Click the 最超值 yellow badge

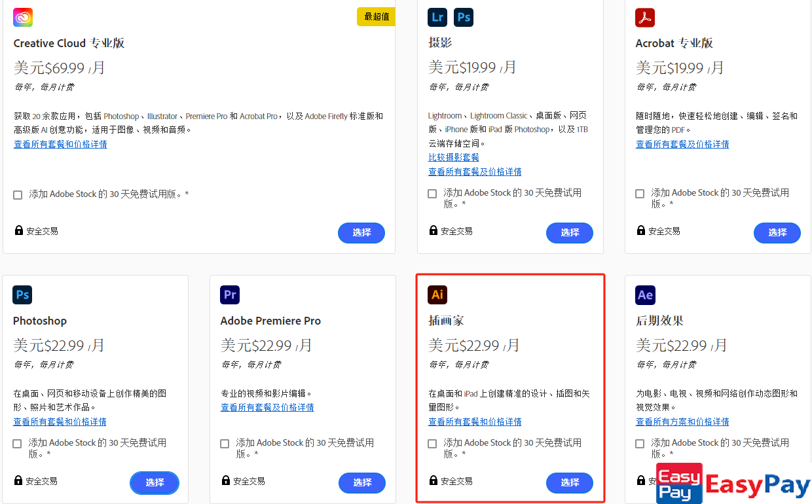pos(376,17)
